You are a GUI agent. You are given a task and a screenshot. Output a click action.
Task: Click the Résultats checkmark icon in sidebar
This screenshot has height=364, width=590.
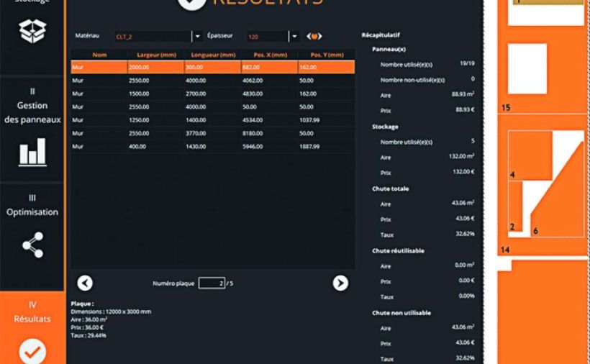click(x=32, y=351)
